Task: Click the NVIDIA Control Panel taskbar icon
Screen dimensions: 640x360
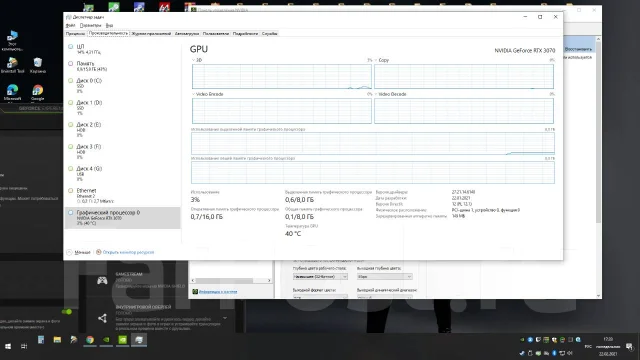Action: point(122,340)
